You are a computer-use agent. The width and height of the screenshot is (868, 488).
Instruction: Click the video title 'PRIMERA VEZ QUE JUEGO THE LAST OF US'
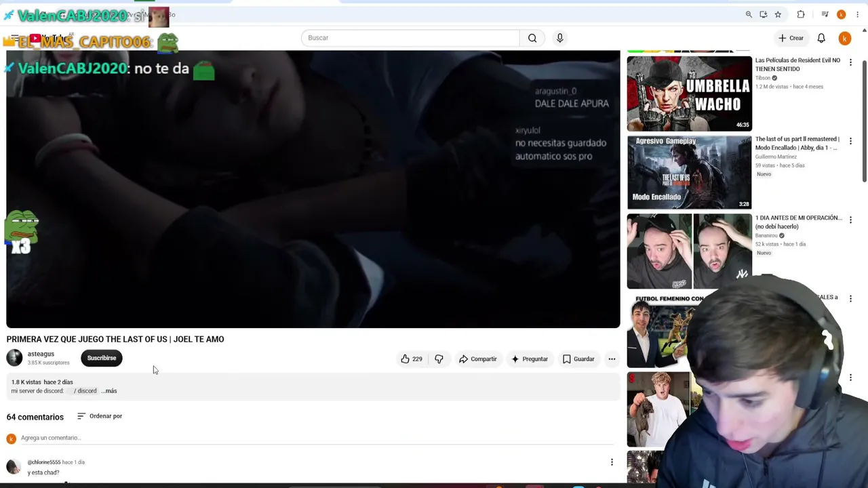point(115,339)
